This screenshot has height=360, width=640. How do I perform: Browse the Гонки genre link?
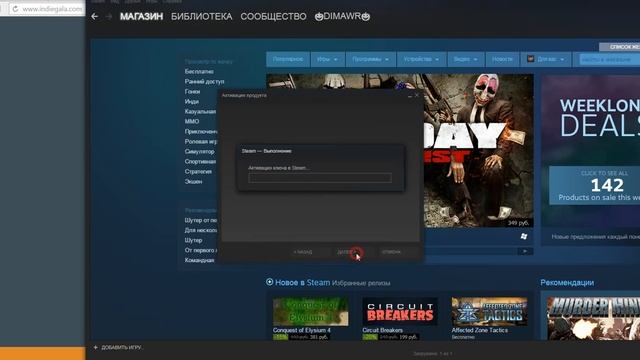click(192, 91)
